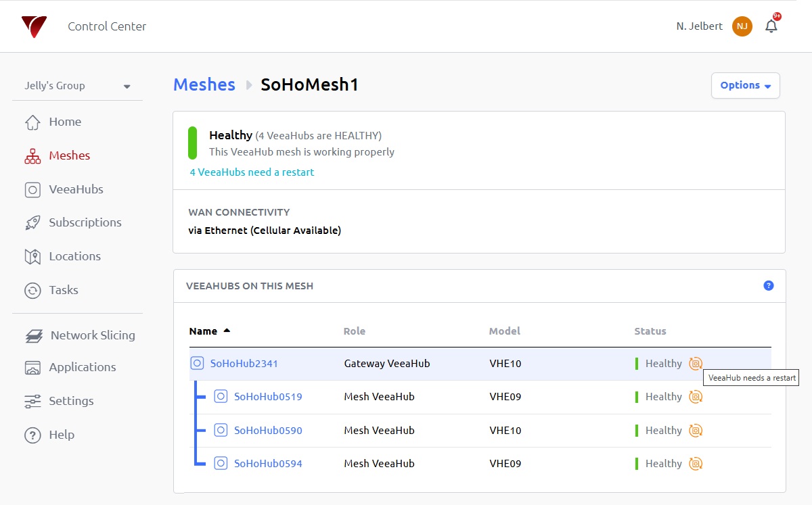The width and height of the screenshot is (812, 505).
Task: Click VHE10 model of SoHoHub2341
Action: tap(505, 364)
